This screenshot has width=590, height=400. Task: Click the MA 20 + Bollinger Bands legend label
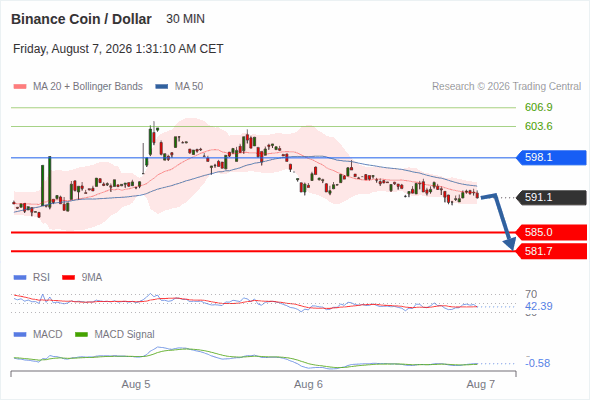(88, 87)
